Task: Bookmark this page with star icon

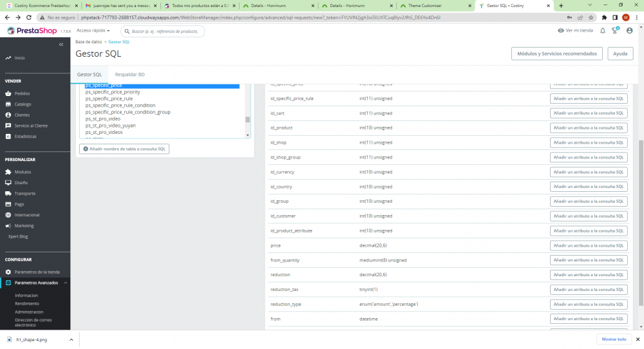Action: [591, 17]
